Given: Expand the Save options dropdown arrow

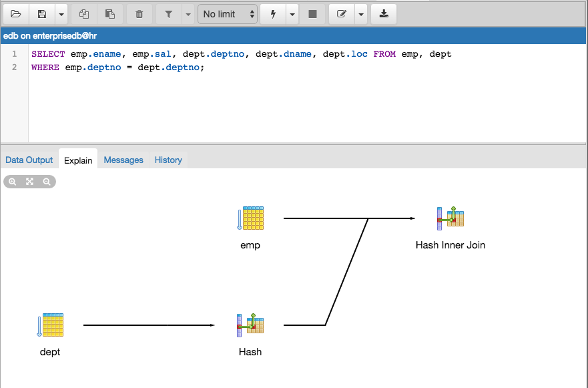Looking at the screenshot, I should pyautogui.click(x=61, y=14).
